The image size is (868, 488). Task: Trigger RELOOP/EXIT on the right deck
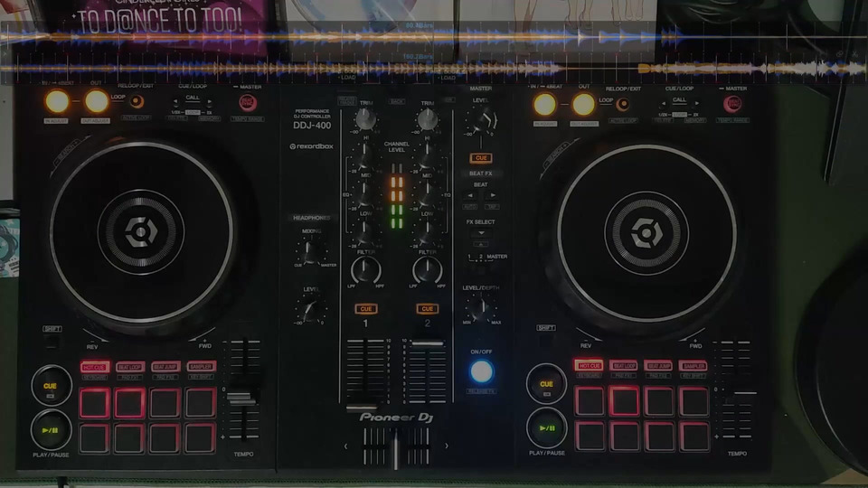(623, 104)
